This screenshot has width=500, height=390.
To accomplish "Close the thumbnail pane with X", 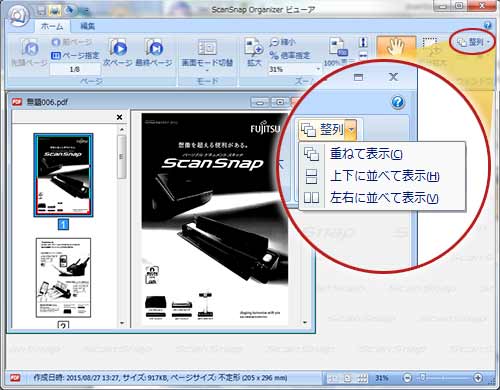I will [119, 117].
